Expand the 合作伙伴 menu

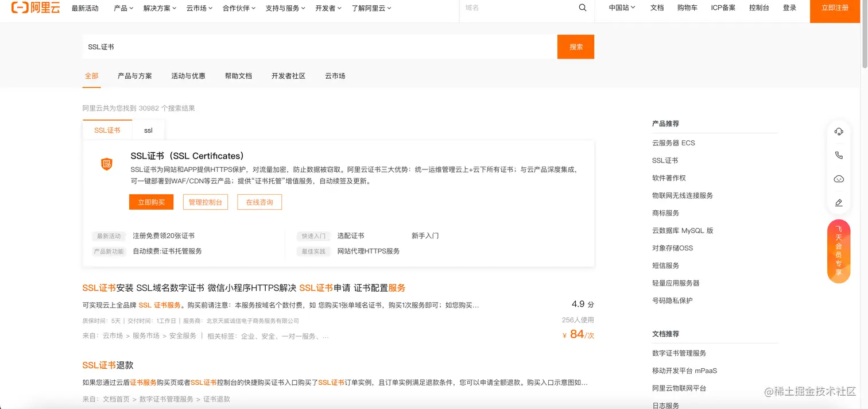click(239, 8)
